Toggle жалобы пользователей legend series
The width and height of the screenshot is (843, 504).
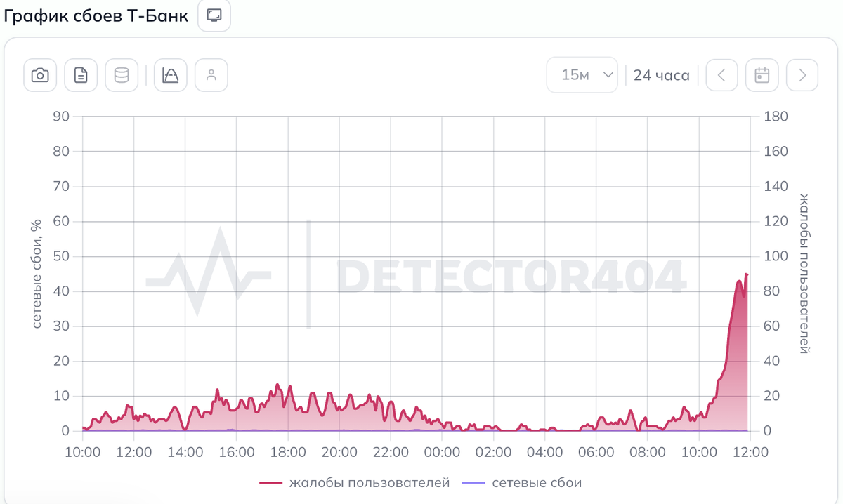pos(354,483)
